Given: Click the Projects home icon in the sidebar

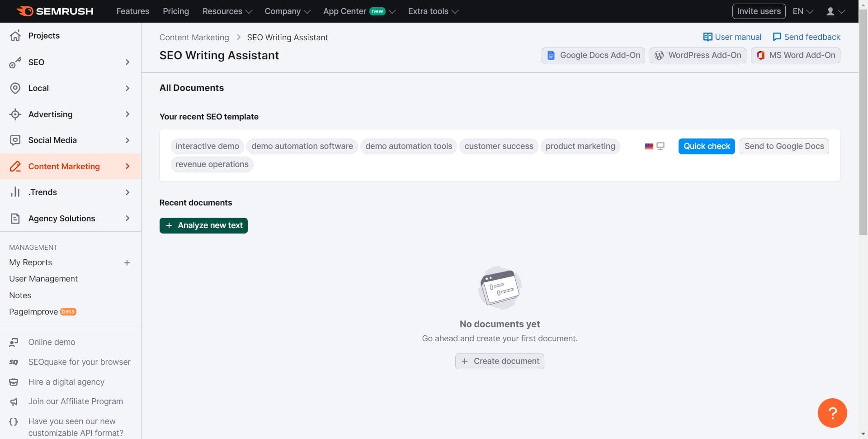Looking at the screenshot, I should pos(15,36).
